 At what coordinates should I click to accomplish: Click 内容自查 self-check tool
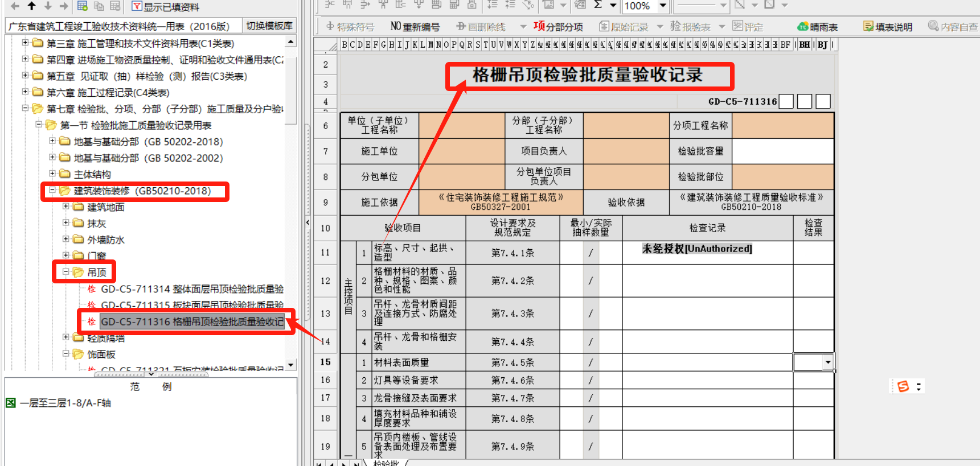953,26
